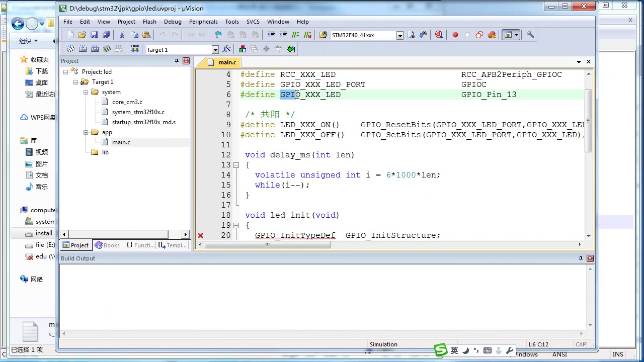Collapse the system folder in project tree
644x362 pixels.
click(x=86, y=92)
